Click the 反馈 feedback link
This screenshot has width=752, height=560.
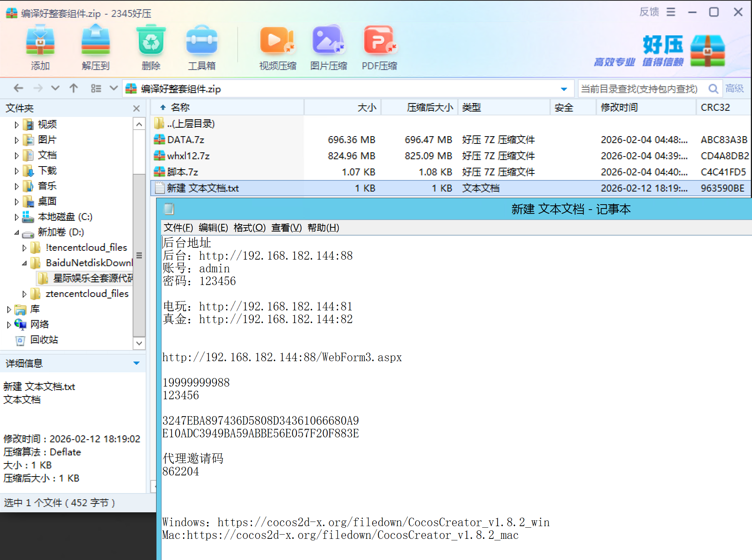(649, 12)
